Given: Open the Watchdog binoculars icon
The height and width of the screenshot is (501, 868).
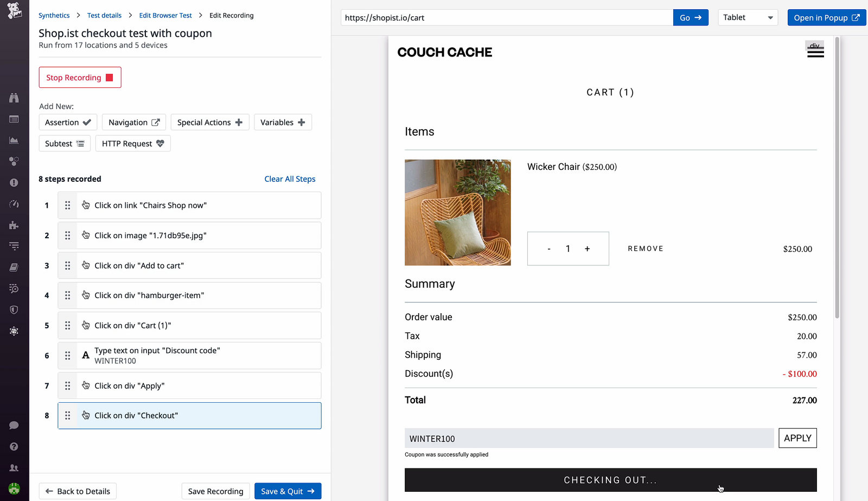Looking at the screenshot, I should 14,98.
